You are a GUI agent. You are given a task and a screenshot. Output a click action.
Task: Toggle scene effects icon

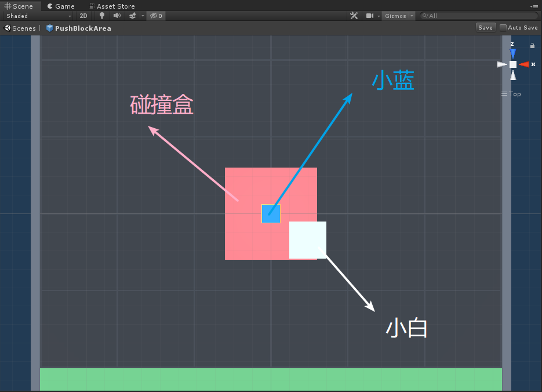pyautogui.click(x=132, y=16)
